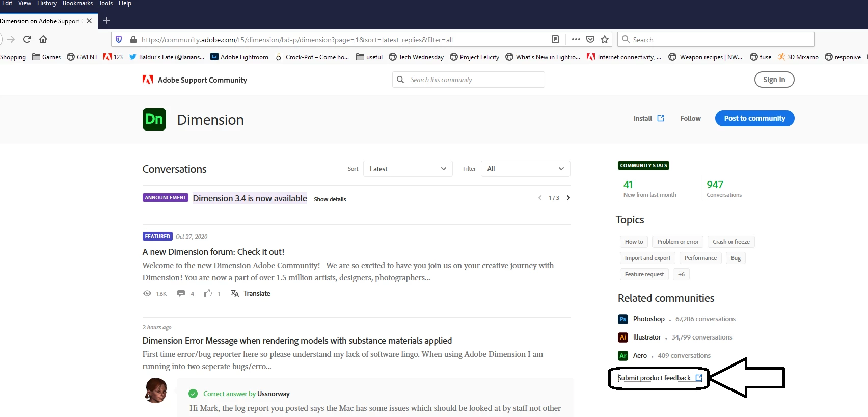Open the Filter dropdown showing All
Image resolution: width=868 pixels, height=417 pixels.
(525, 169)
